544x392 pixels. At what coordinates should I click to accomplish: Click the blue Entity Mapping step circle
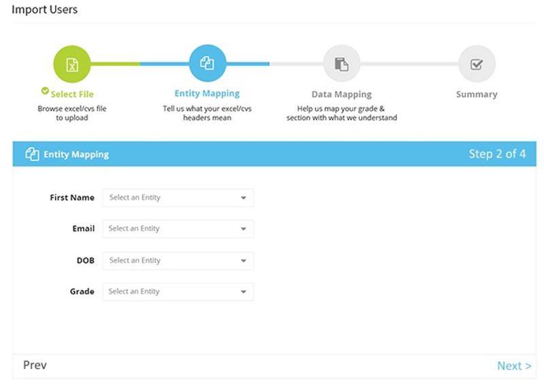207,63
